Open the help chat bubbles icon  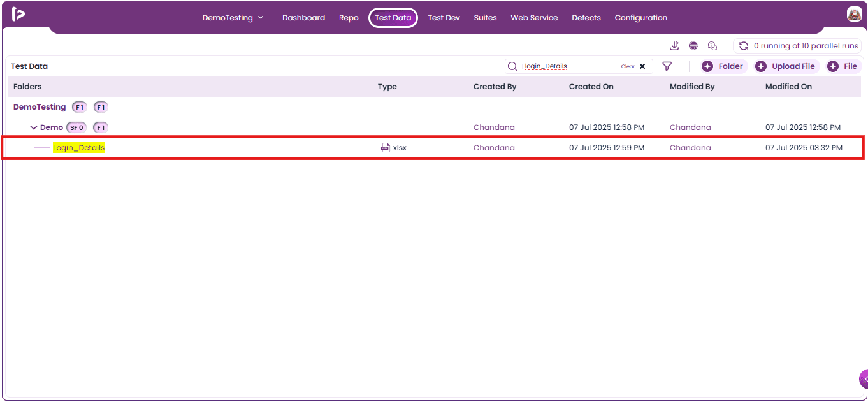[712, 46]
